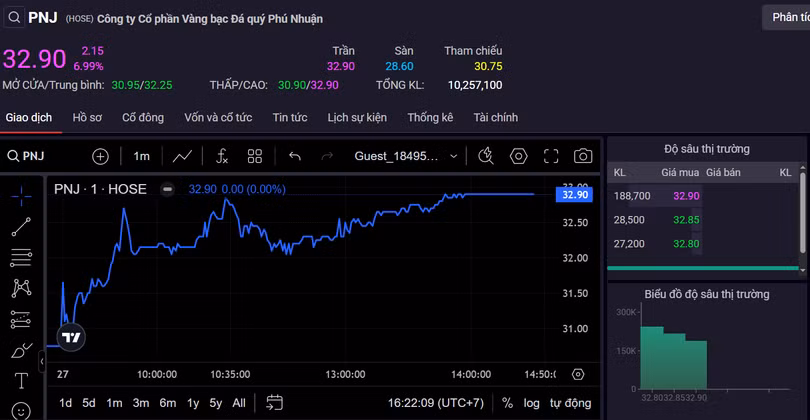Toggle tự động auto scale

coord(570,403)
